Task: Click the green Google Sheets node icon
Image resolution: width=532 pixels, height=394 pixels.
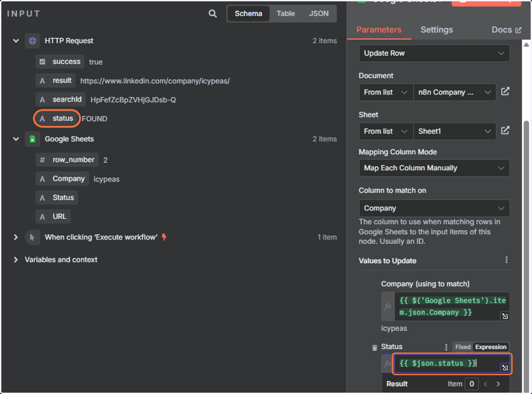Action: point(32,139)
